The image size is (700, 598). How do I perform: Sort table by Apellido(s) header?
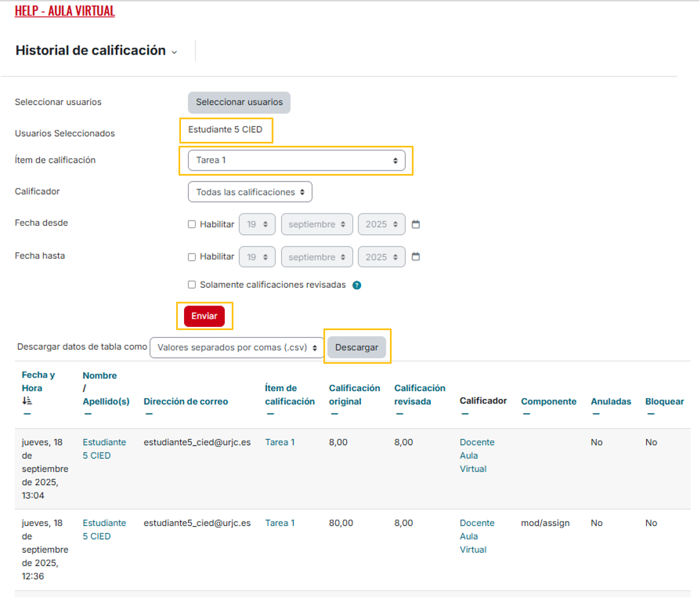pos(106,401)
